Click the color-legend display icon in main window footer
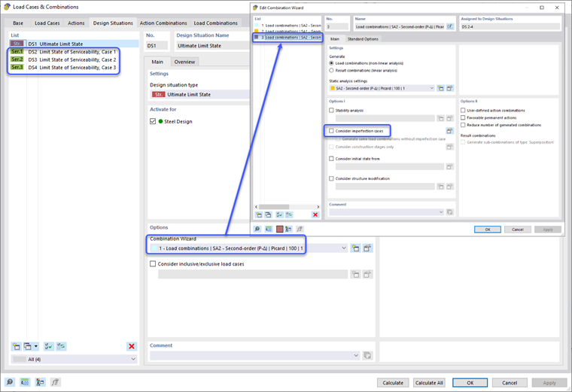Screen dimensions: 572x392 [x=40, y=382]
